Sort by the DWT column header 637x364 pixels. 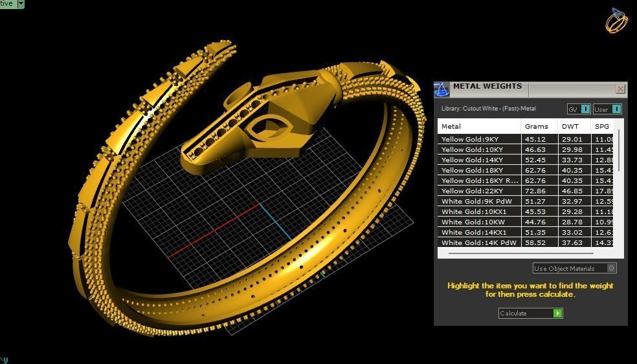tap(574, 126)
